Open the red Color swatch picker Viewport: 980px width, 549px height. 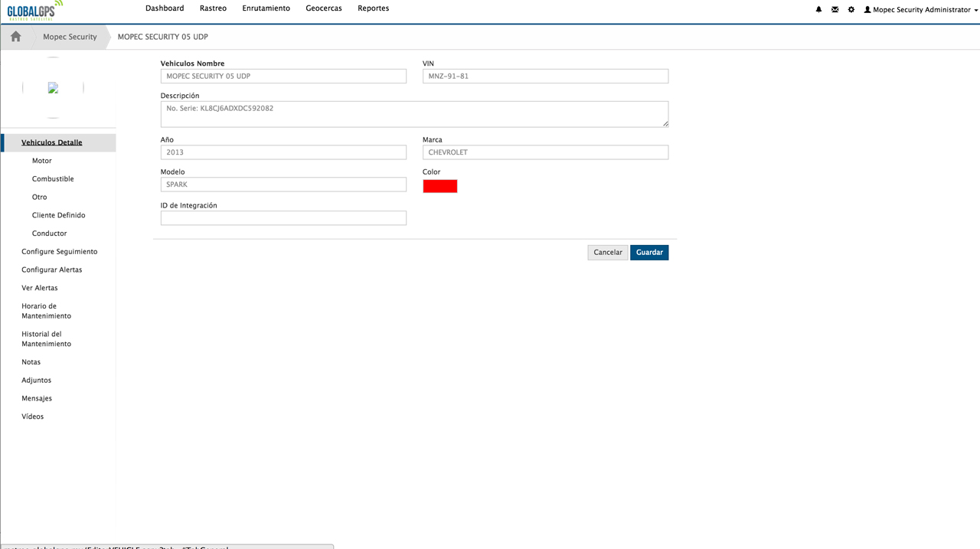[x=440, y=186]
